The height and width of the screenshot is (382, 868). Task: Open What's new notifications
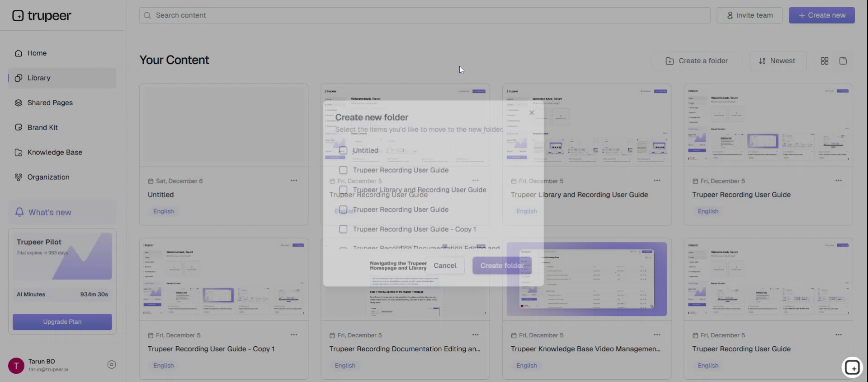pos(62,212)
